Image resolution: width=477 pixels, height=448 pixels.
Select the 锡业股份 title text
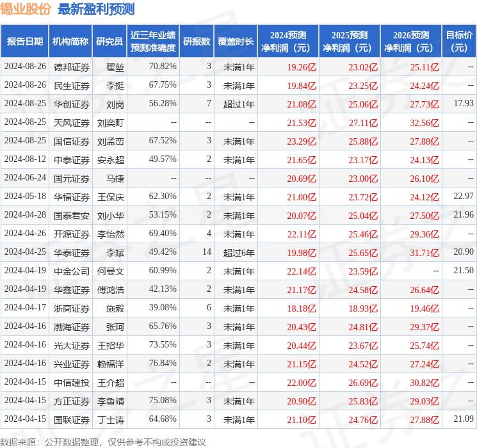click(x=26, y=9)
